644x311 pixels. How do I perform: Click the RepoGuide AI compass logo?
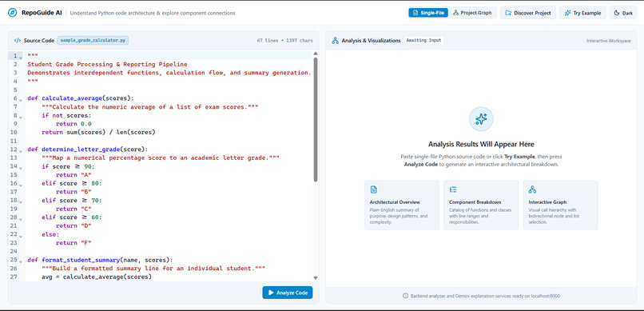(12, 13)
